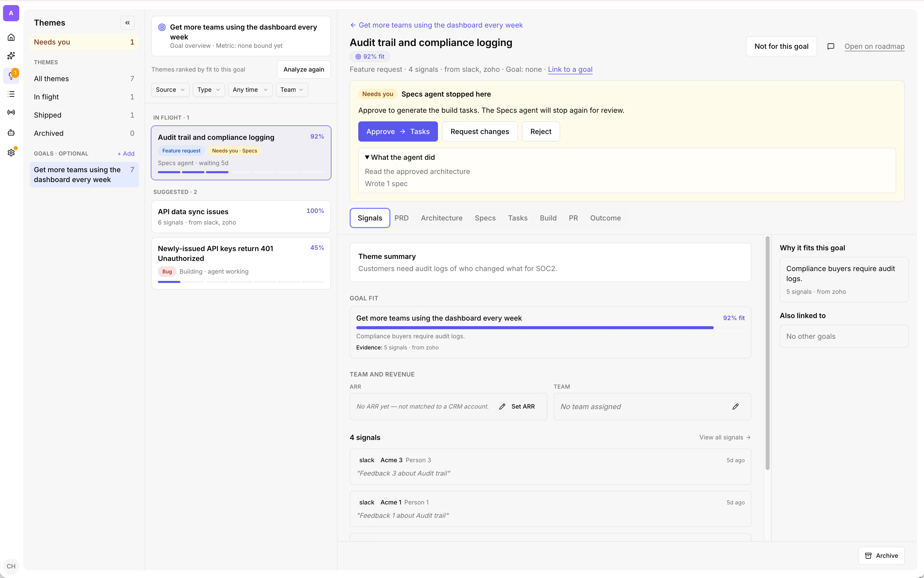924x578 pixels.
Task: Open the broadcast signals icon in sidebar
Action: pyautogui.click(x=11, y=112)
